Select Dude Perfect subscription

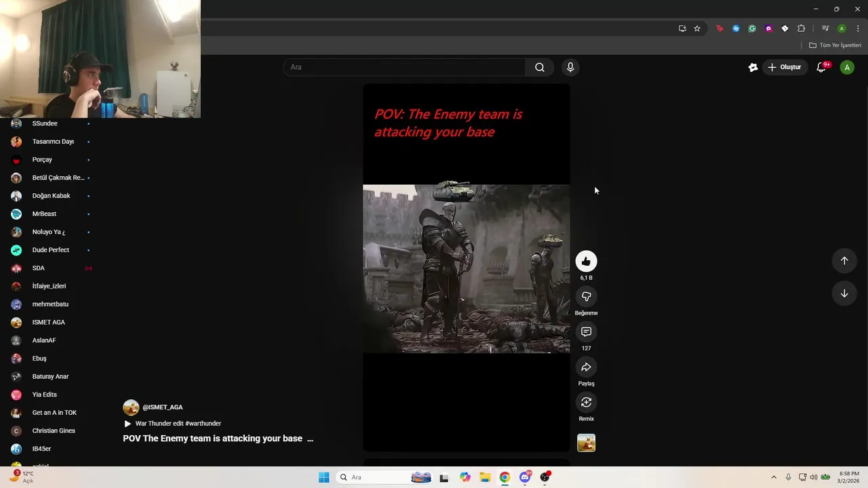(51, 250)
